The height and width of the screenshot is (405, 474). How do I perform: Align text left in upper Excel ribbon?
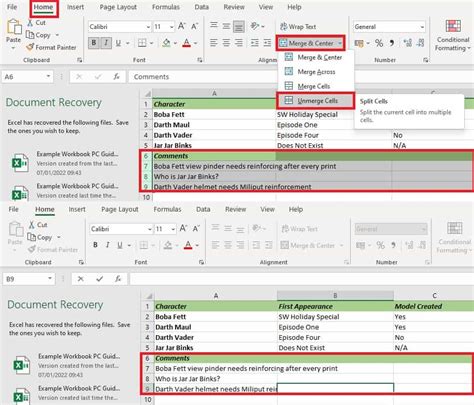(x=214, y=43)
